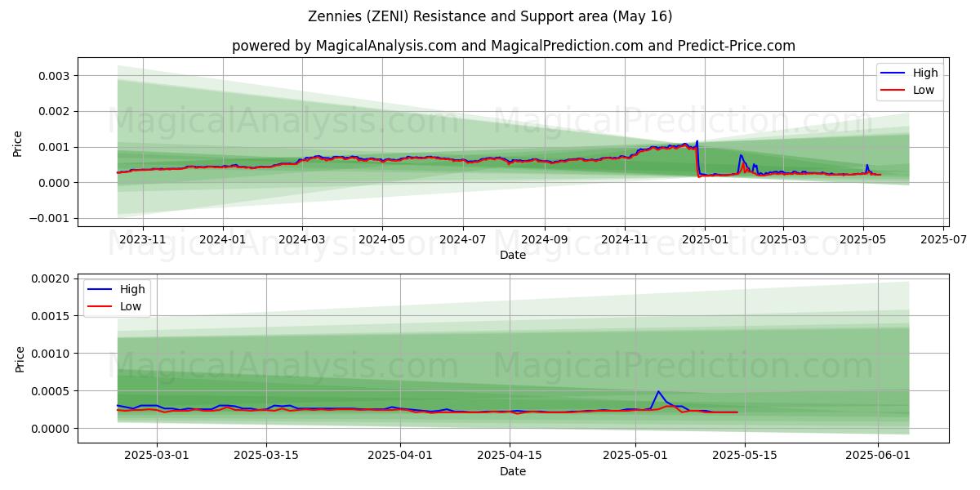Click the 2025-04-15 x-axis tick label

[510, 457]
